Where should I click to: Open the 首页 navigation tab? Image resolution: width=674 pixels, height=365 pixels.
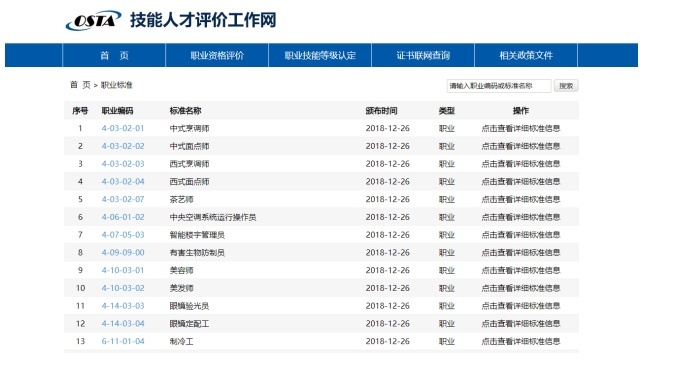(114, 55)
